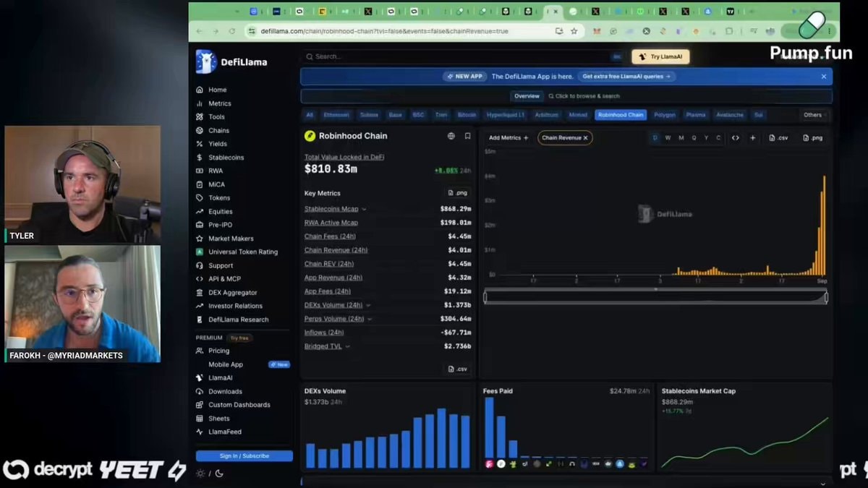868x488 pixels.
Task: Select the Solana chain tab
Action: click(x=369, y=115)
